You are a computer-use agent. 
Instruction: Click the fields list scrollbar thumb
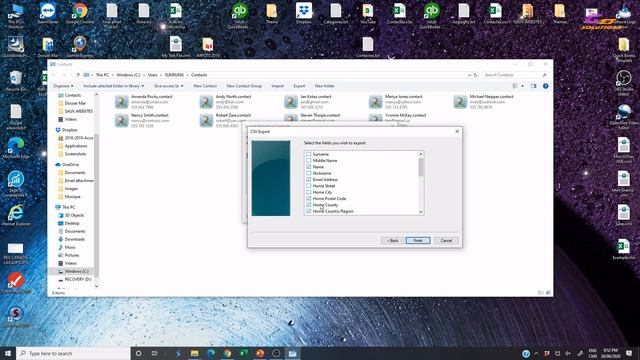point(421,167)
